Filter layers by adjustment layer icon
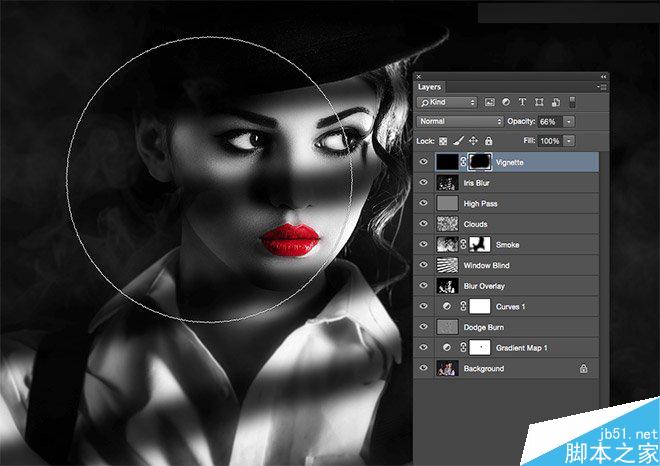Image resolution: width=660 pixels, height=466 pixels. (x=506, y=102)
